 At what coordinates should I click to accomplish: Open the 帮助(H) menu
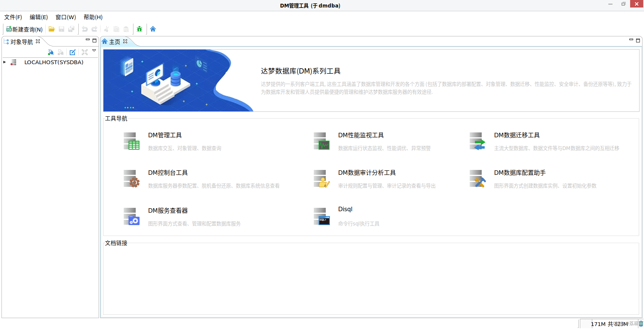[93, 17]
